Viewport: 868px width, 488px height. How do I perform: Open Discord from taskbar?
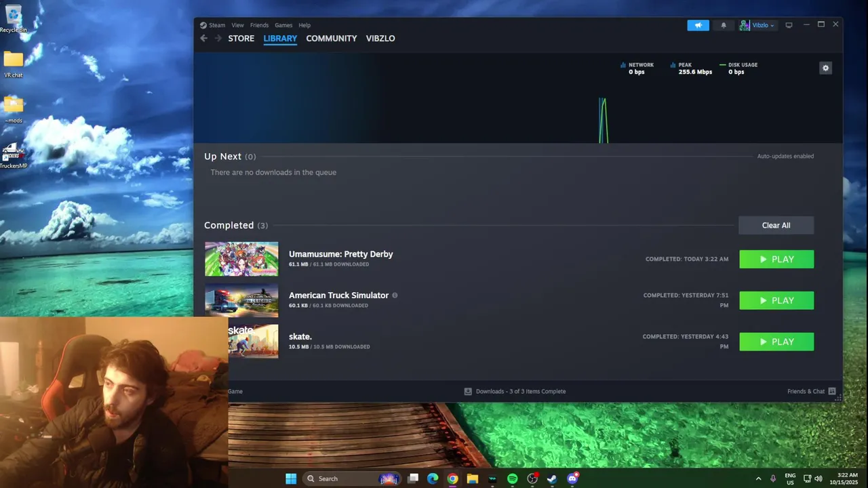572,479
